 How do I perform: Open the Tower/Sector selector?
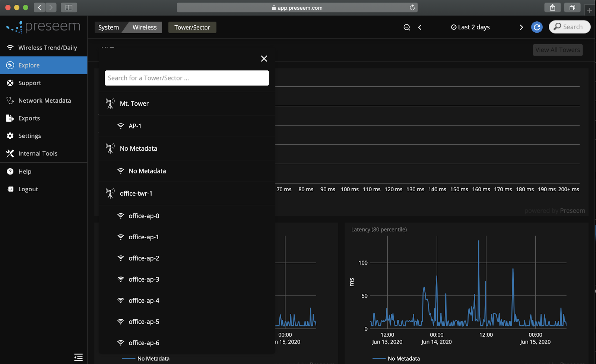point(192,27)
